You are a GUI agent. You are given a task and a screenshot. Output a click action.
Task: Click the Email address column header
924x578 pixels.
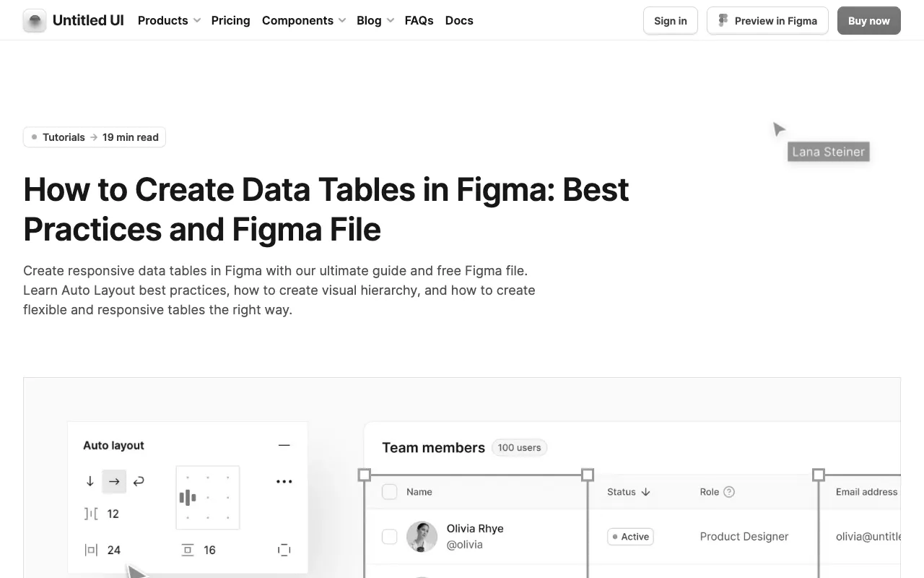click(866, 492)
